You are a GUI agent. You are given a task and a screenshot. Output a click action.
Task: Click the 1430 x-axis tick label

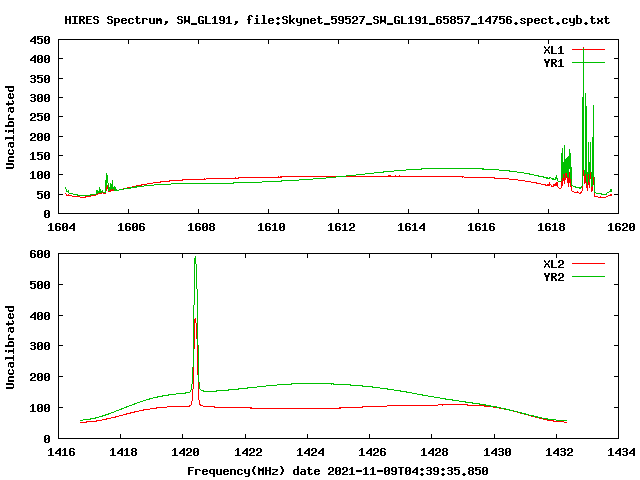[497, 452]
